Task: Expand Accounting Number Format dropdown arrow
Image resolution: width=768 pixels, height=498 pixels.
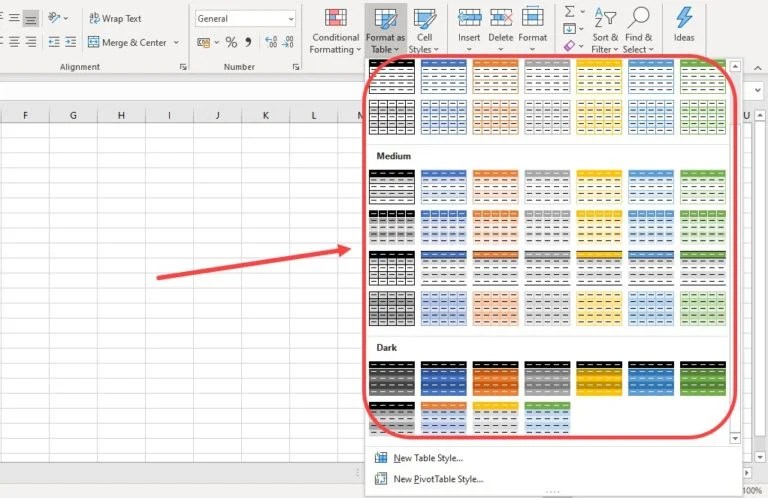Action: (216, 43)
